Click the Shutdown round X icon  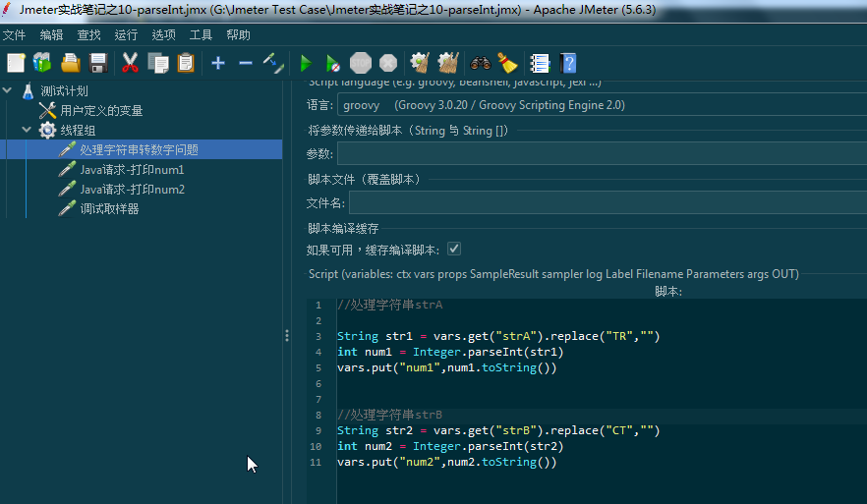388,63
